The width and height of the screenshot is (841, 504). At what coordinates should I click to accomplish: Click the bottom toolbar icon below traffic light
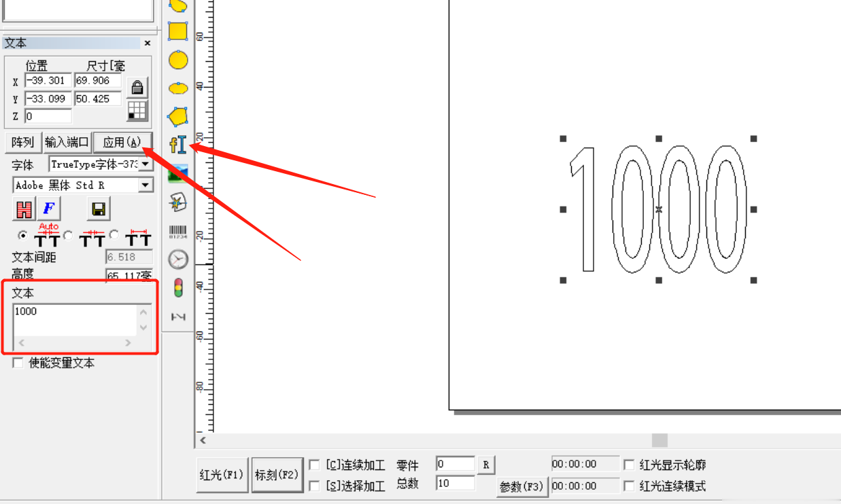[178, 317]
